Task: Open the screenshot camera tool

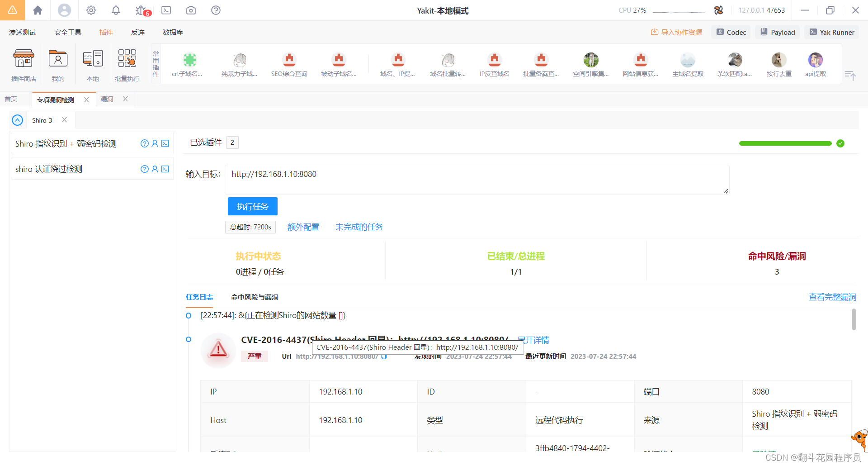Action: pos(190,10)
